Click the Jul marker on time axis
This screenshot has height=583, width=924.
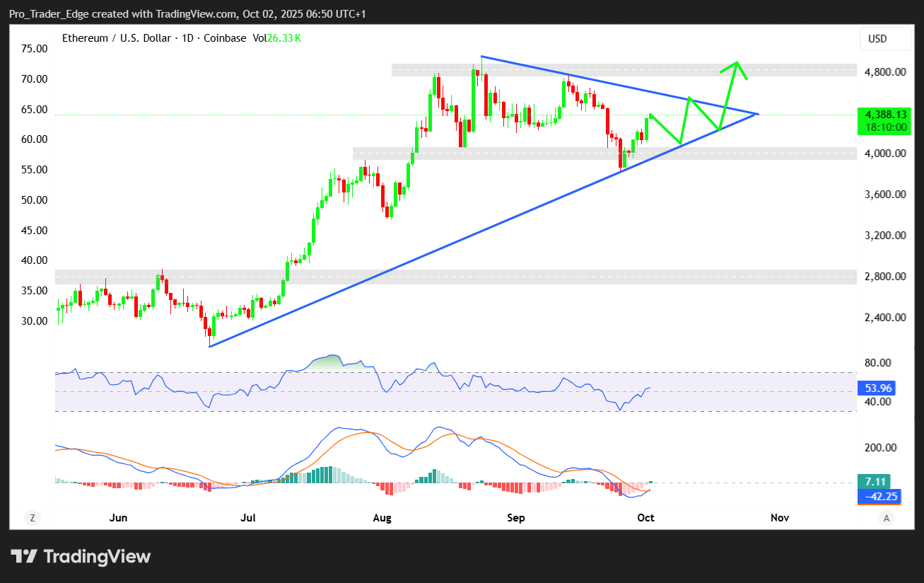pos(248,518)
